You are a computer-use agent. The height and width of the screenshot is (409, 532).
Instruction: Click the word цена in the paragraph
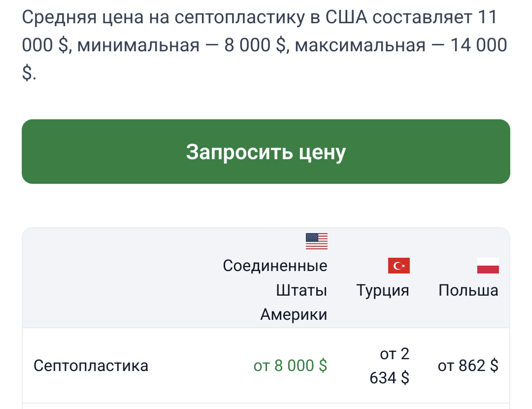click(121, 18)
